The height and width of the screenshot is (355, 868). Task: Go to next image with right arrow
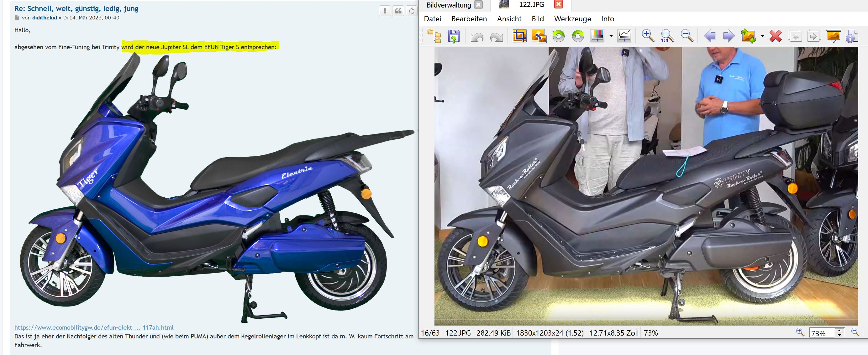729,36
